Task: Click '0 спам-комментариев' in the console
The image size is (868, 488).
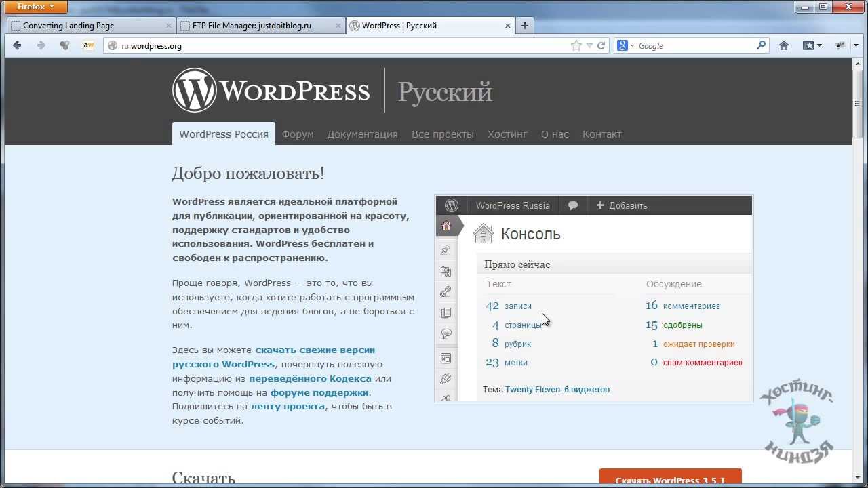Action: coord(696,362)
